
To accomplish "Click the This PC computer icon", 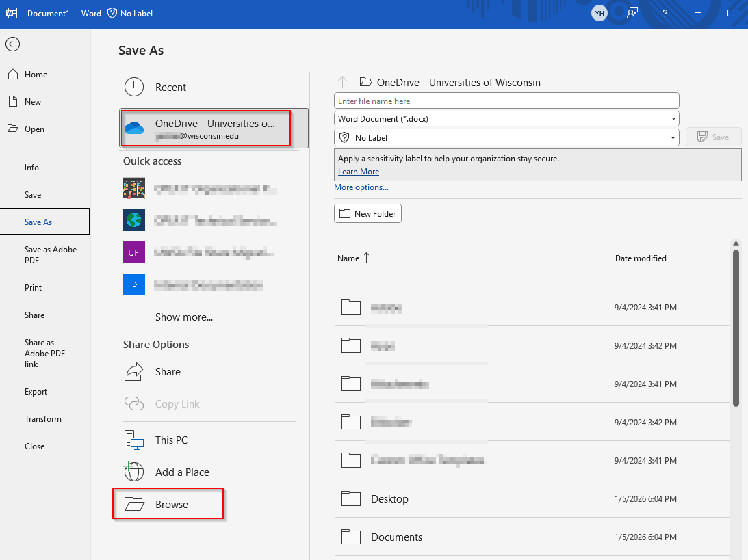I will 134,440.
